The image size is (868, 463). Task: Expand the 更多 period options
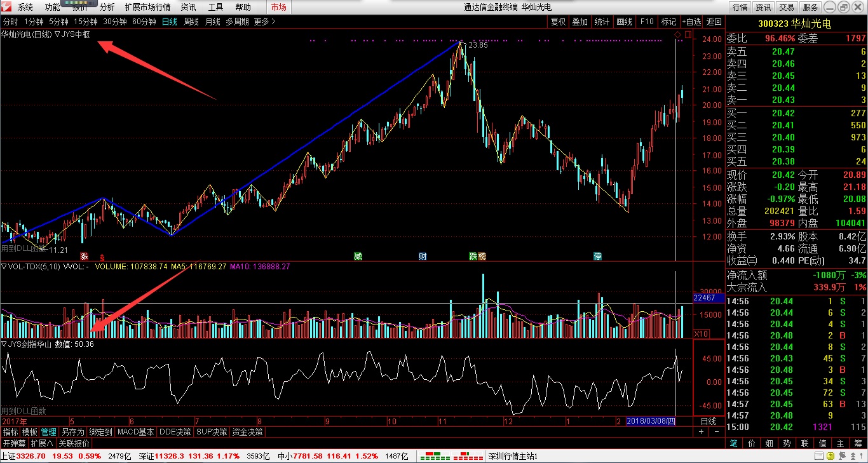coord(264,22)
